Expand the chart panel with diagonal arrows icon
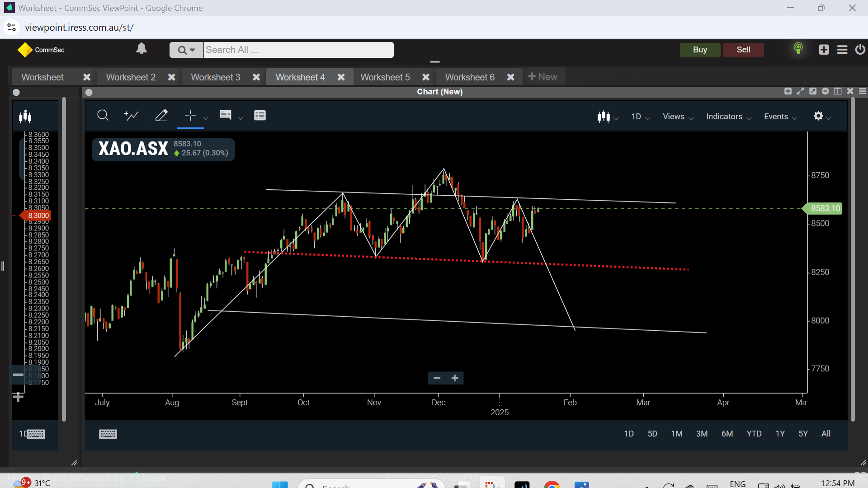The height and width of the screenshot is (488, 868). 801,91
